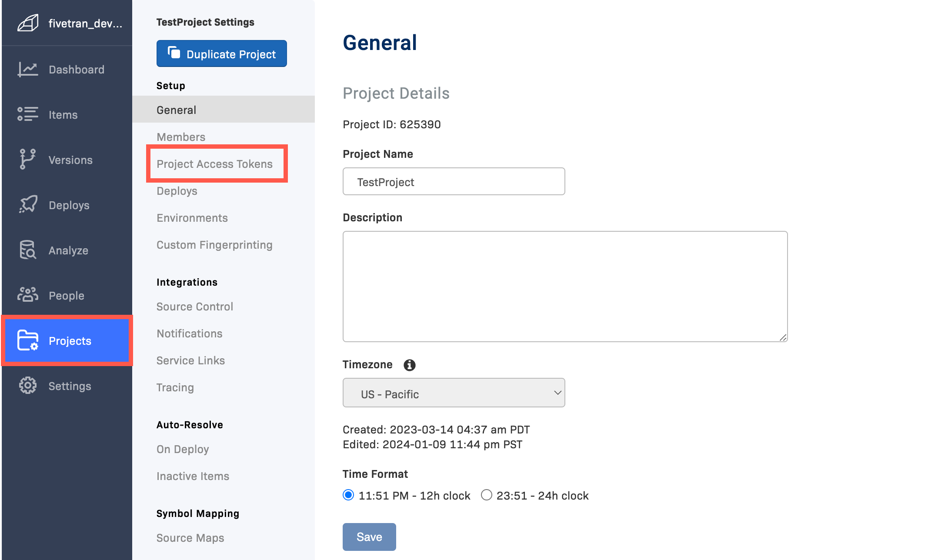This screenshot has width=928, height=560.
Task: Click the copy icon on Duplicate Project
Action: pyautogui.click(x=174, y=53)
